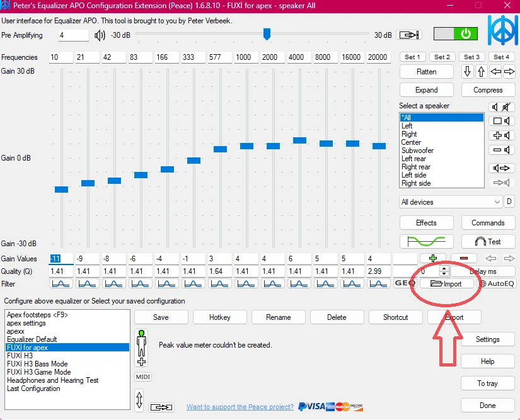Open the Effects panel
520x420 pixels.
(x=427, y=223)
